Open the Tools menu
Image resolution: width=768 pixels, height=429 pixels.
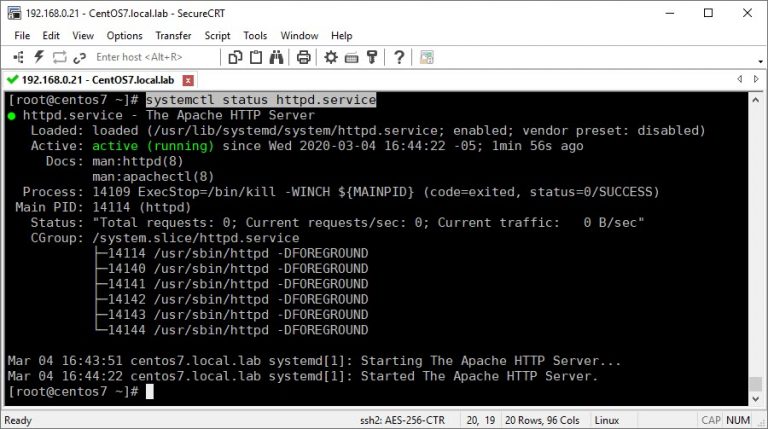pos(255,36)
